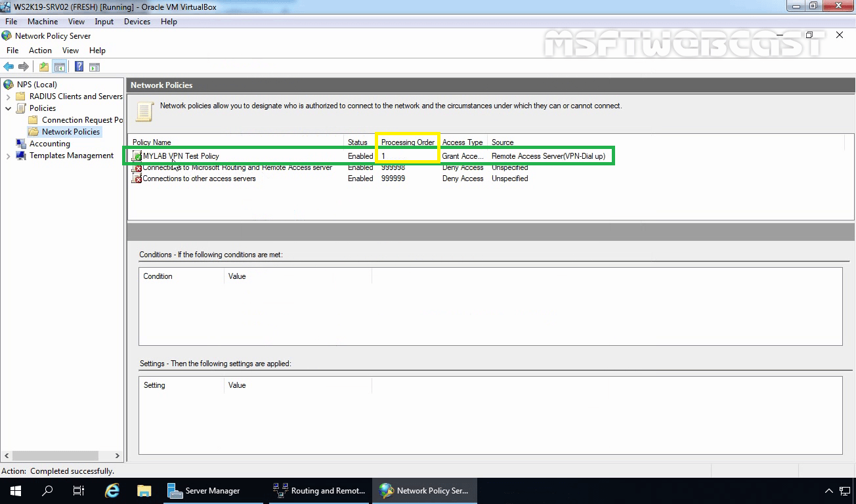
Task: Click Remote Access Server(VPN-Dial up) source cell
Action: tap(548, 156)
